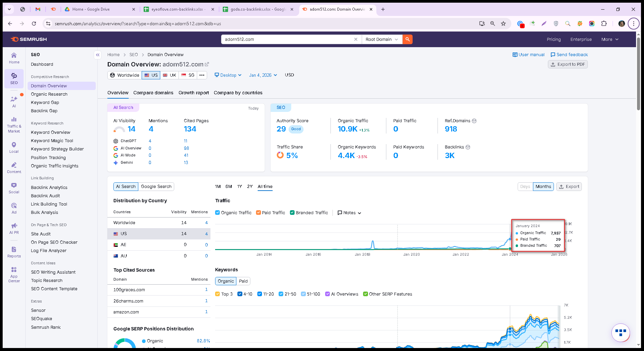Open the Ad sidebar icon
644x351 pixels.
pyautogui.click(x=14, y=208)
